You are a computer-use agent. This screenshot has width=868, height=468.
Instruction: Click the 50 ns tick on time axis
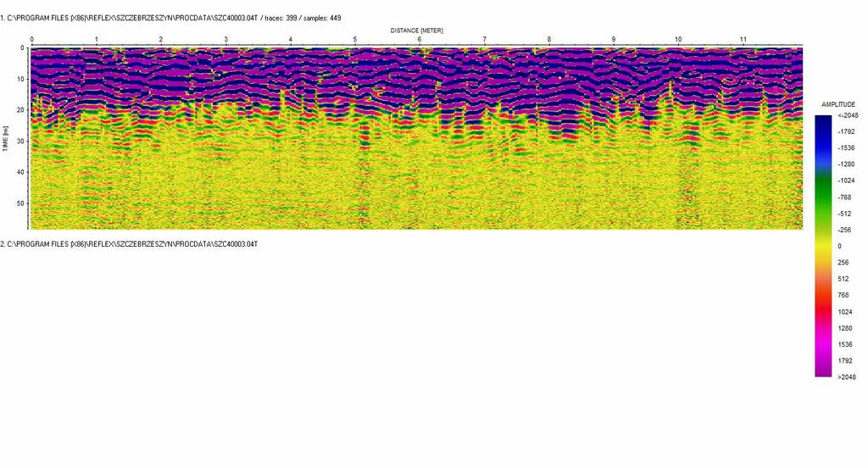click(20, 203)
